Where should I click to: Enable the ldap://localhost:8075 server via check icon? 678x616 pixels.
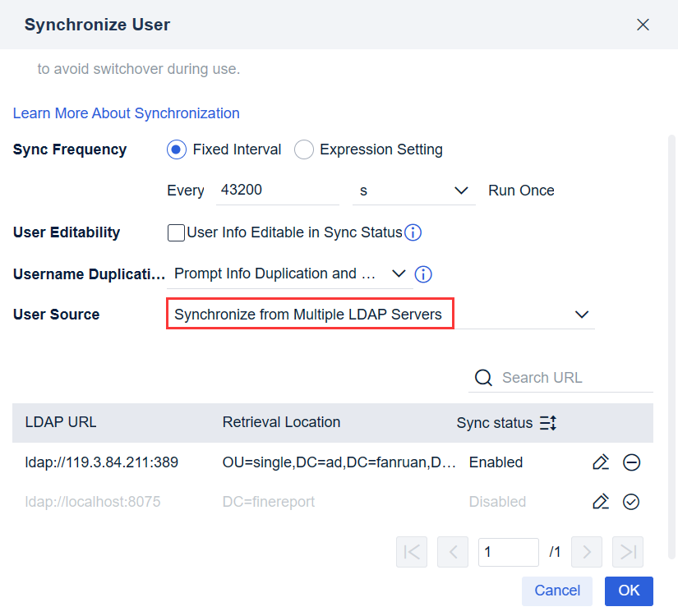click(631, 502)
